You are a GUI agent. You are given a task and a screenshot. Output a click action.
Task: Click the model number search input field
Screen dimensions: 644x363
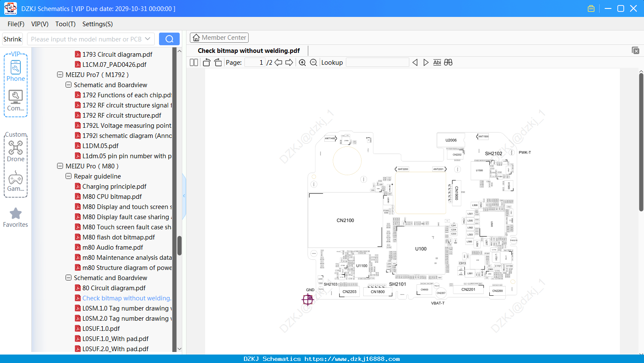coord(86,39)
